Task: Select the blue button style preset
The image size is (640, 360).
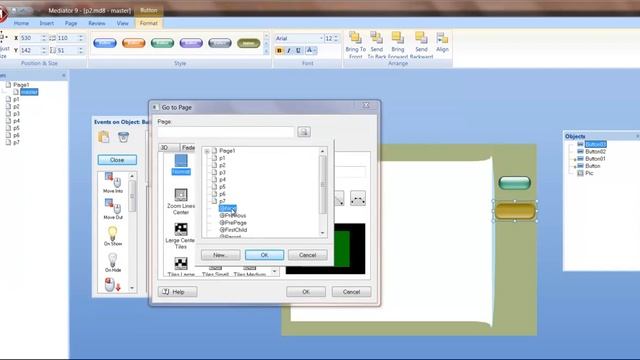Action: pos(105,43)
